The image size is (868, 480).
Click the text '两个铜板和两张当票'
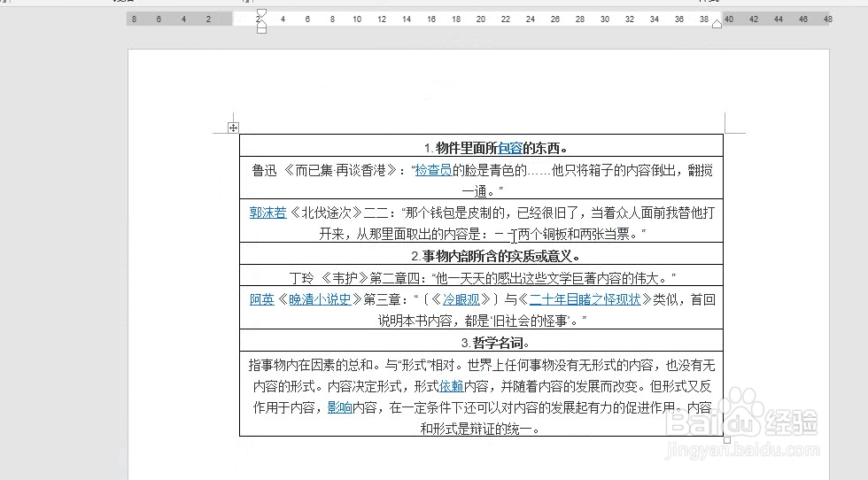[x=574, y=234]
